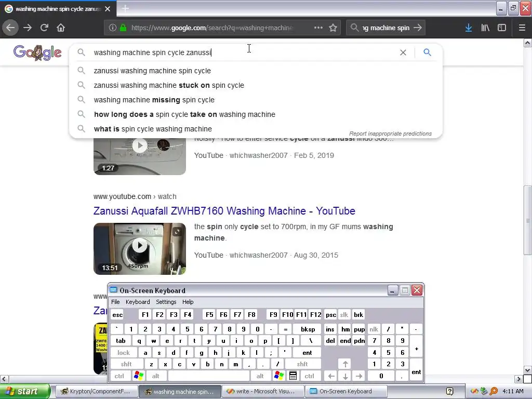The image size is (532, 399).
Task: Click the up arrow key on keyboard
Action: tap(345, 364)
